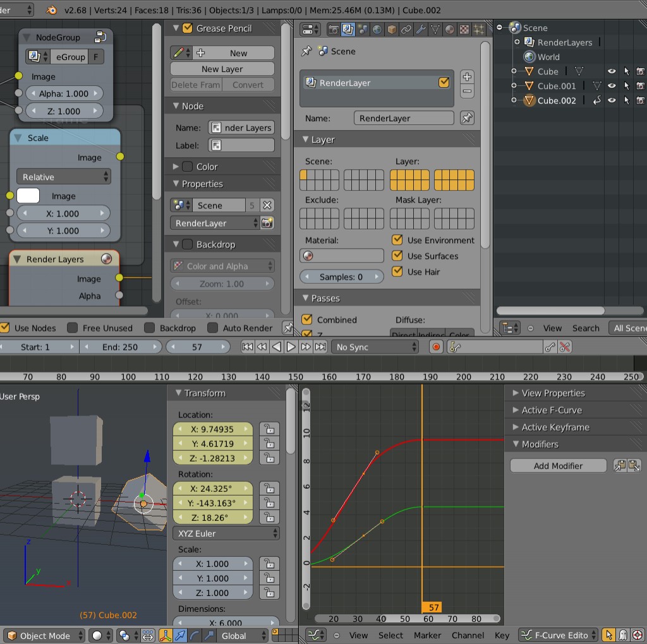This screenshot has height=644, width=647.
Task: Jump to frame end with skip-forward control
Action: pyautogui.click(x=320, y=347)
